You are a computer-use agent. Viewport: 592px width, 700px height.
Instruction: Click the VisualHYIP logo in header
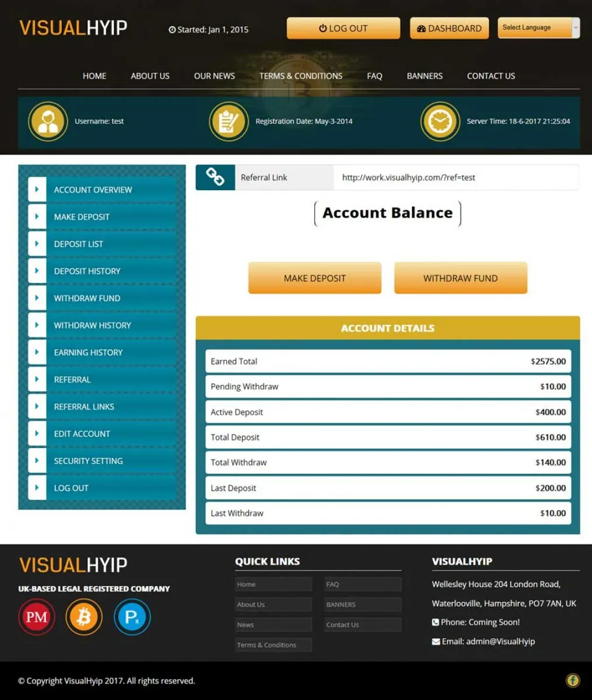(73, 27)
